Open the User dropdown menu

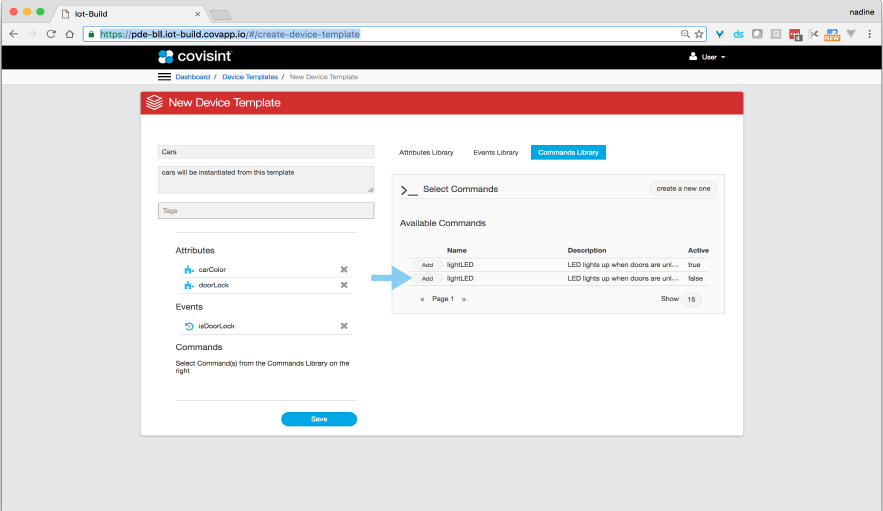pyautogui.click(x=707, y=57)
